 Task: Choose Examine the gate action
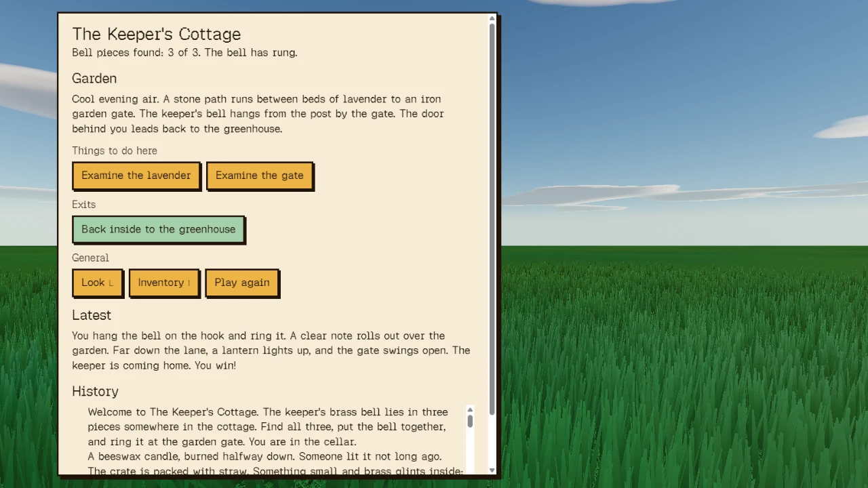coord(260,176)
